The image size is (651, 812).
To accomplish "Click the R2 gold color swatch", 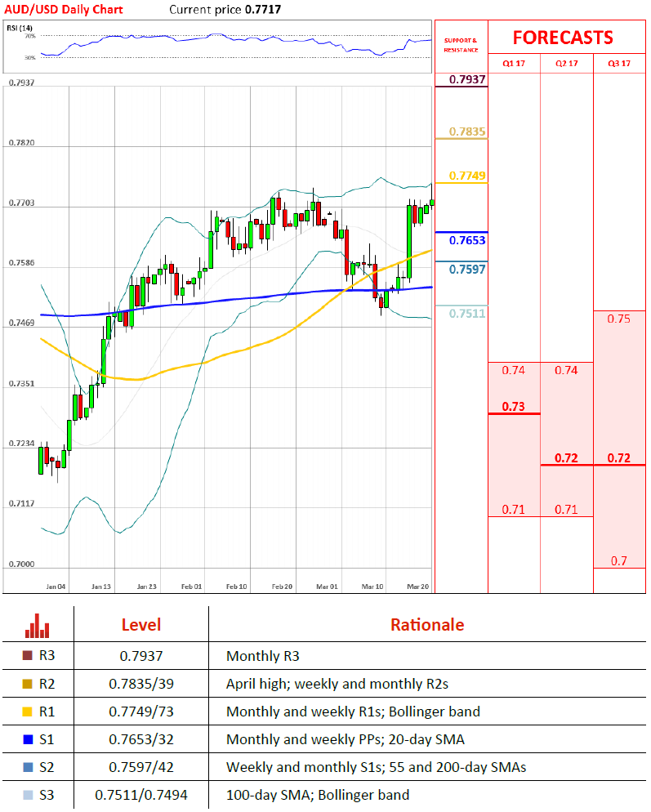I will pos(28,684).
